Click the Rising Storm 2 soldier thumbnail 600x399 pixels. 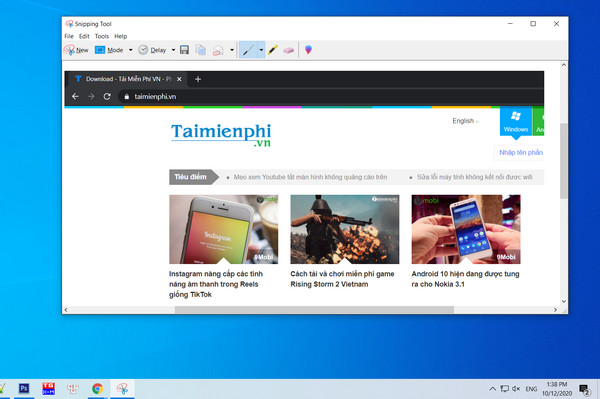(344, 229)
